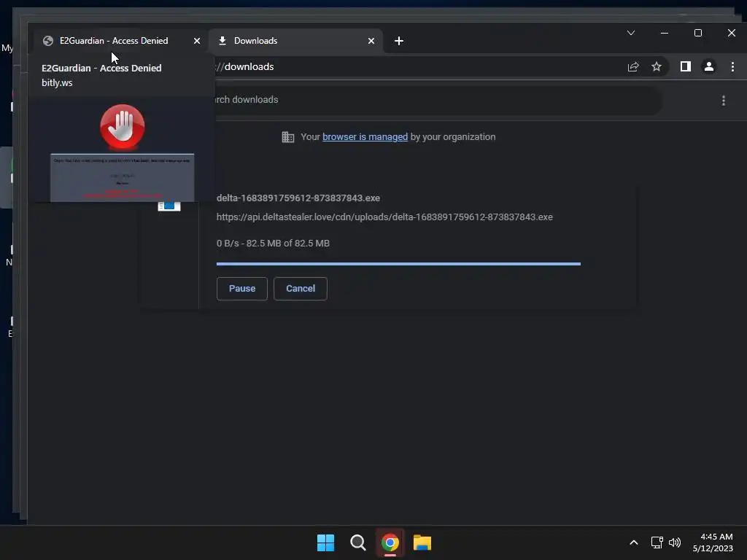
Task: Open the profile avatar icon
Action: (x=709, y=66)
